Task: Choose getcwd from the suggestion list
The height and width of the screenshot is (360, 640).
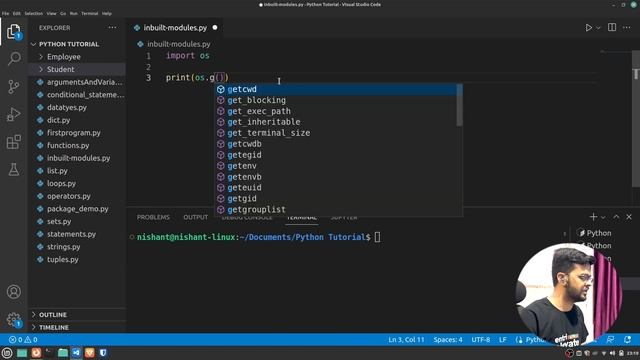Action: tap(338, 89)
